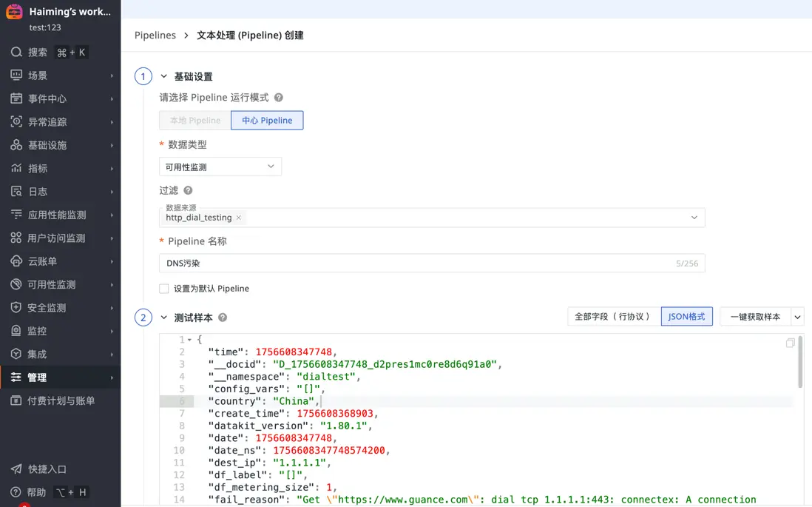812x507 pixels.
Task: Open the arrow dropdown beside 一键获取样本
Action: pyautogui.click(x=797, y=317)
